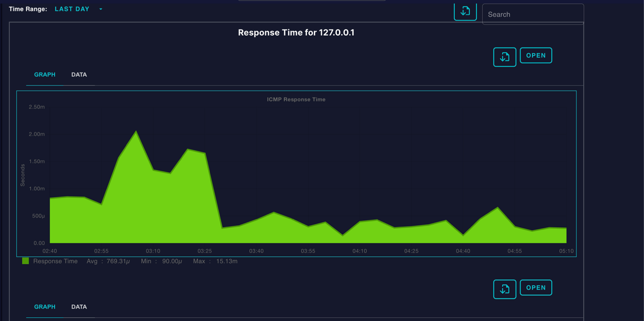Click the 500µ y-axis label

coord(38,216)
